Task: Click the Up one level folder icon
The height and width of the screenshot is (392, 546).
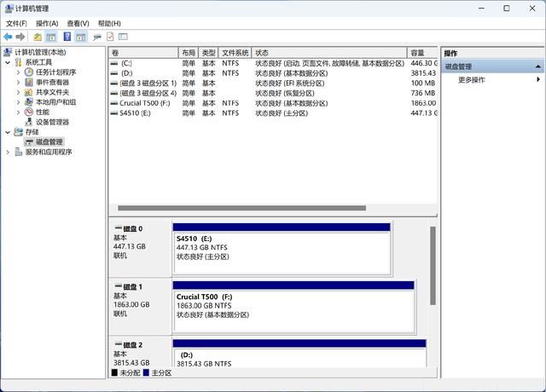Action: [38, 37]
